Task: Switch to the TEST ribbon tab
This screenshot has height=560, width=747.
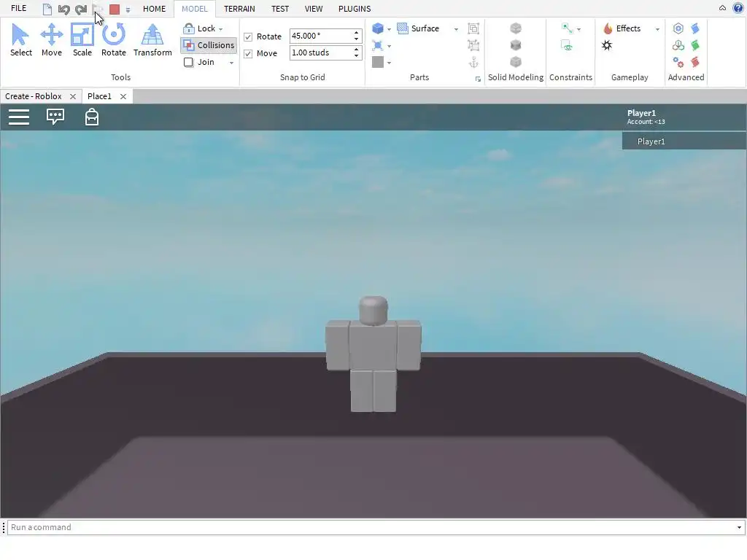Action: pyautogui.click(x=280, y=9)
